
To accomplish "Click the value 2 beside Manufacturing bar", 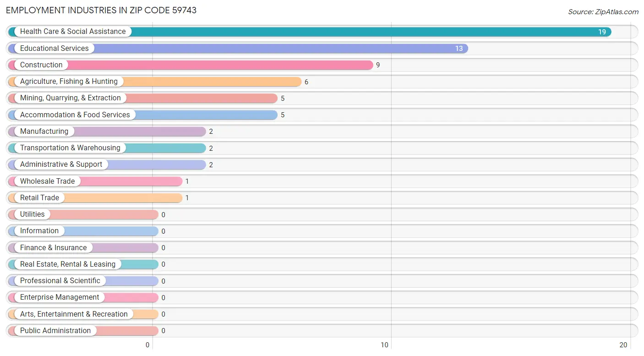I will (211, 131).
